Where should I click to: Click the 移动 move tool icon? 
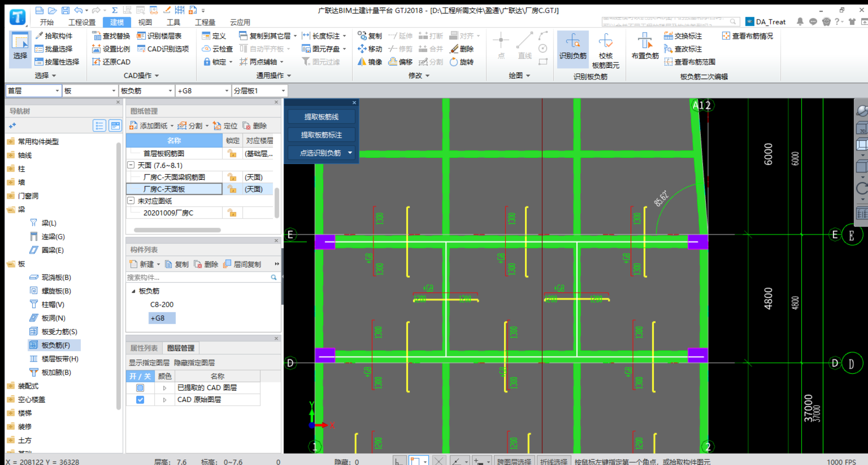coord(362,49)
